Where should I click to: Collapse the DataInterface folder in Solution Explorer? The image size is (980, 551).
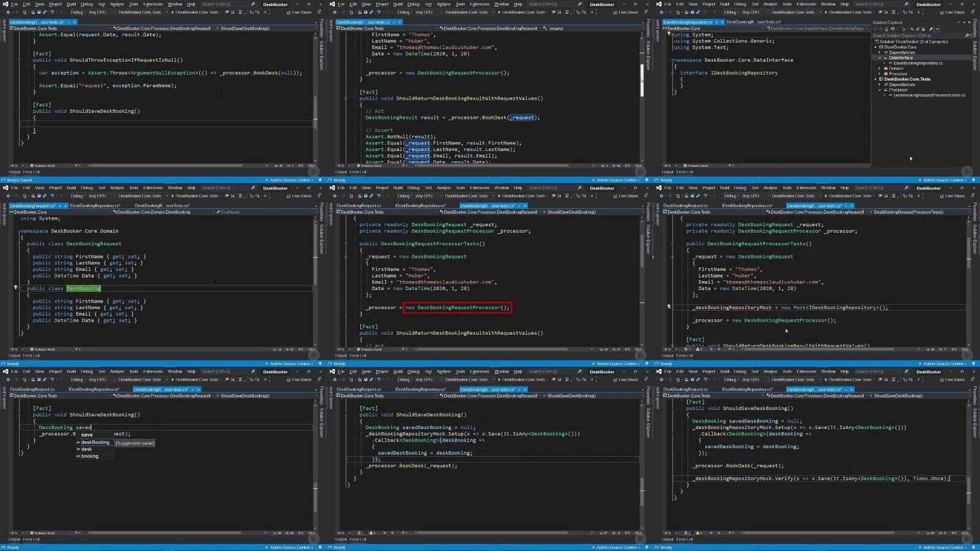click(880, 58)
